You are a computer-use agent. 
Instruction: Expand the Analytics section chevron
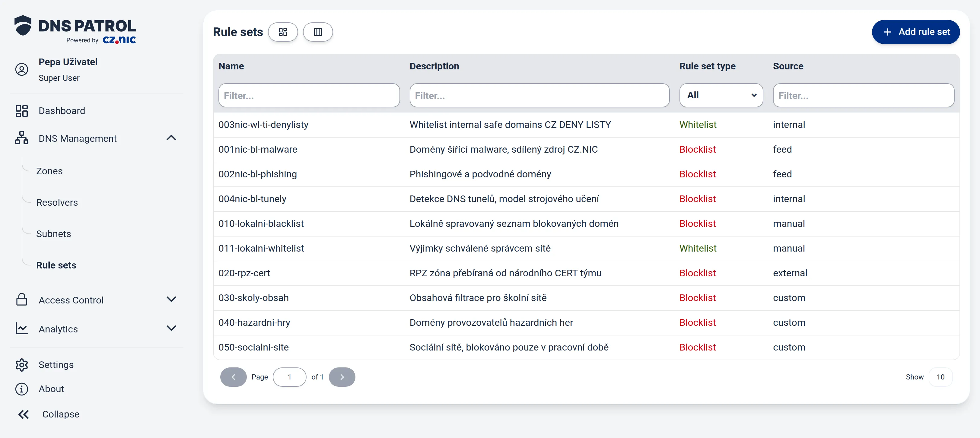(172, 328)
